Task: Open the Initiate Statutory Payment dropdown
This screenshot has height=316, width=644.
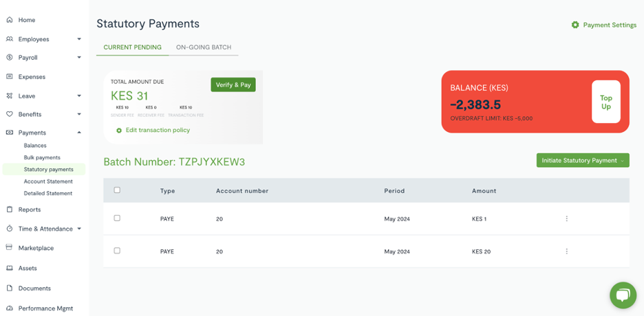Action: coord(583,160)
